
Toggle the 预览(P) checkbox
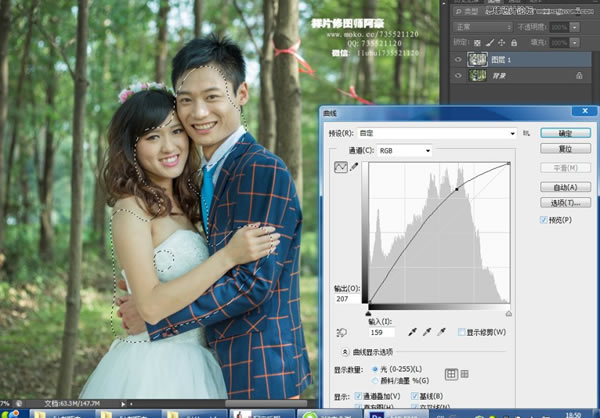point(543,220)
